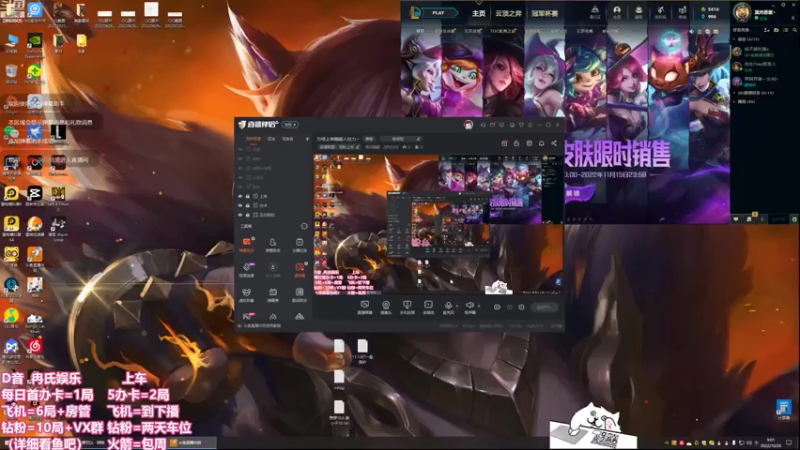Collapse the first friends group in League client

click(x=735, y=39)
